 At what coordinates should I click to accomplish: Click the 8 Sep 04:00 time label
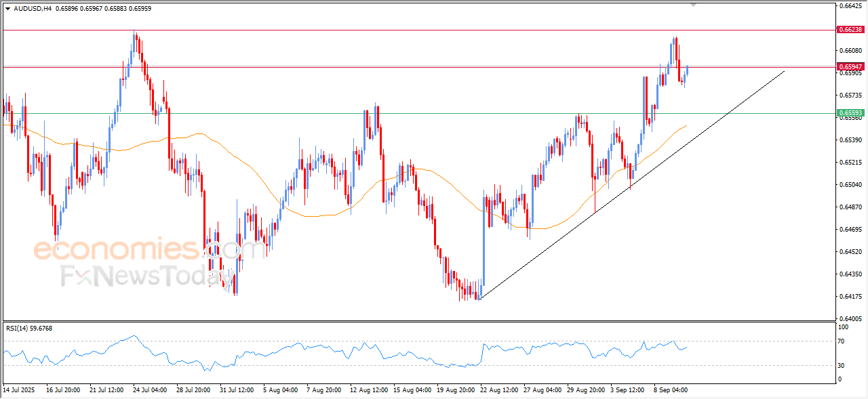[671, 390]
